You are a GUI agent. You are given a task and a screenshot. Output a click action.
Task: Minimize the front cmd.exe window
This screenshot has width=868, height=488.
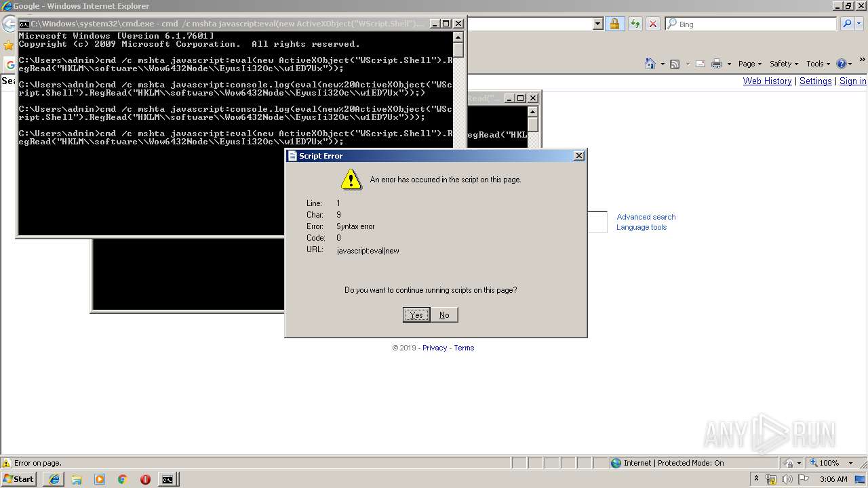tap(435, 24)
